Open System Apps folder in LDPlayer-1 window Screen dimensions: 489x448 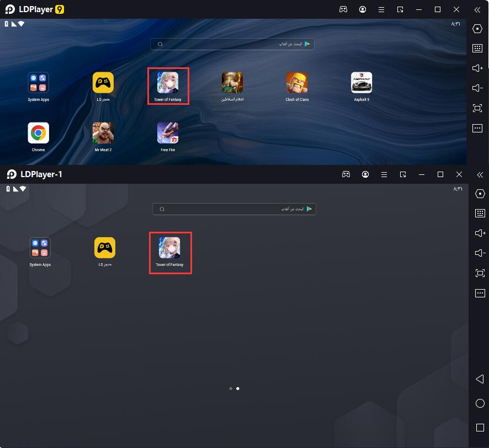(x=40, y=248)
